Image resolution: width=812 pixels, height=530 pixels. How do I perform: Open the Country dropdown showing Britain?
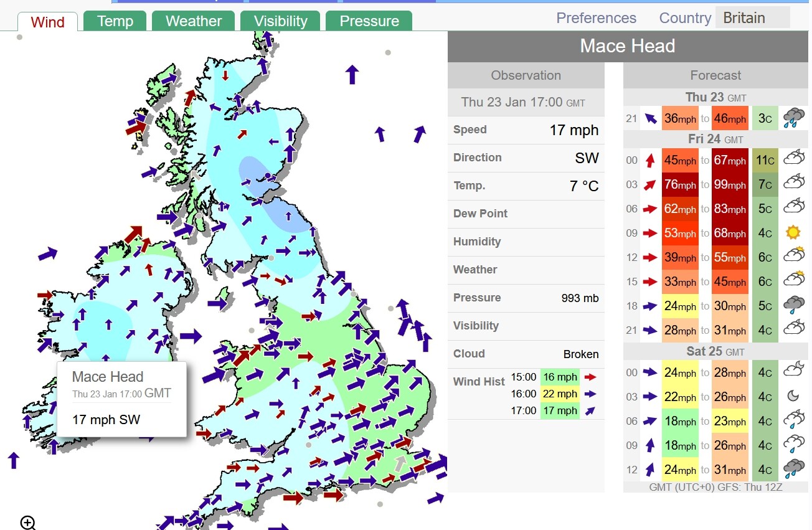click(752, 17)
